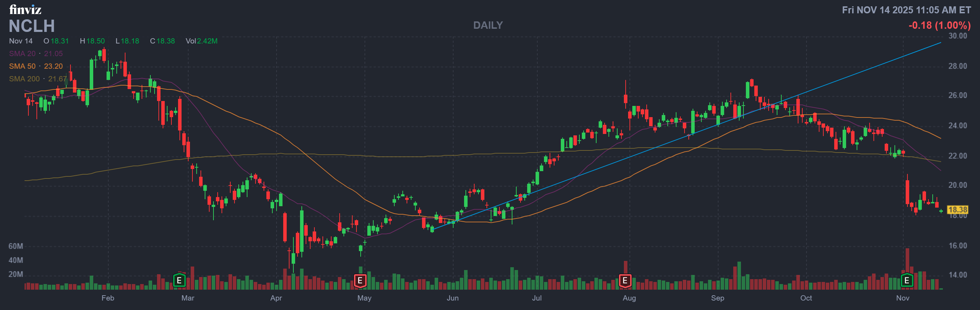
Task: Click the -0.18 (1.00%) price change
Action: [939, 26]
